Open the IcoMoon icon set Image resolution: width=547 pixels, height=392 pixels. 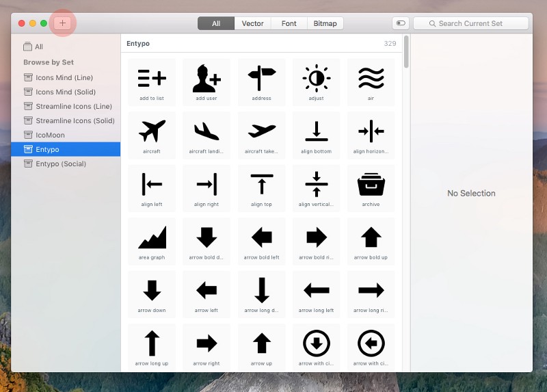50,135
